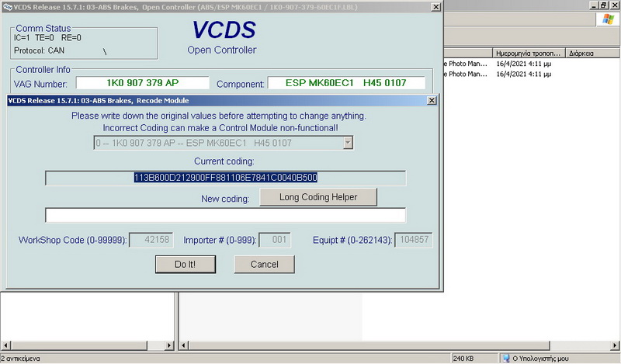
Task: Click right arrow of right pane horizontal scrollbar
Action: pyautogui.click(x=616, y=345)
